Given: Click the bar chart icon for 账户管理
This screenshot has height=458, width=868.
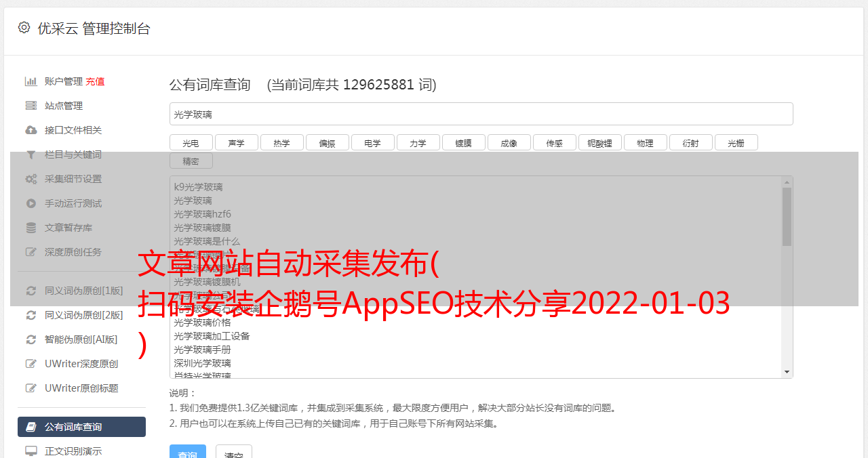Looking at the screenshot, I should 31,81.
